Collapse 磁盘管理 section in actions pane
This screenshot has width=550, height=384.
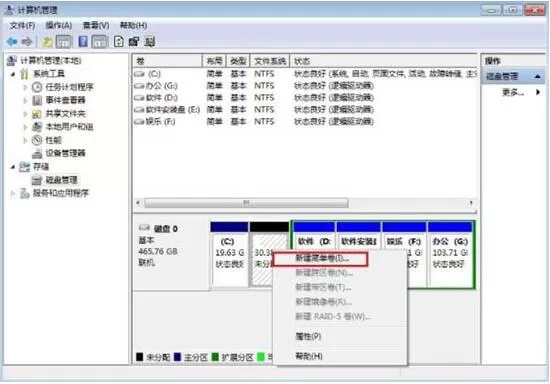click(x=537, y=76)
